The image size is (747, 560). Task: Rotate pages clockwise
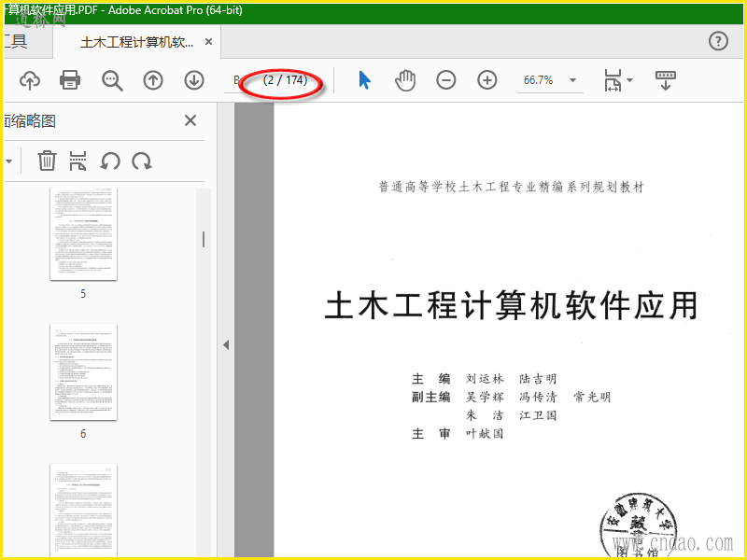(142, 161)
